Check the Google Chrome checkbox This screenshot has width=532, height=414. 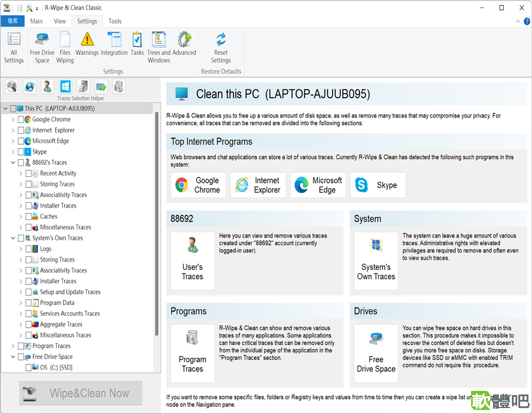tap(21, 119)
